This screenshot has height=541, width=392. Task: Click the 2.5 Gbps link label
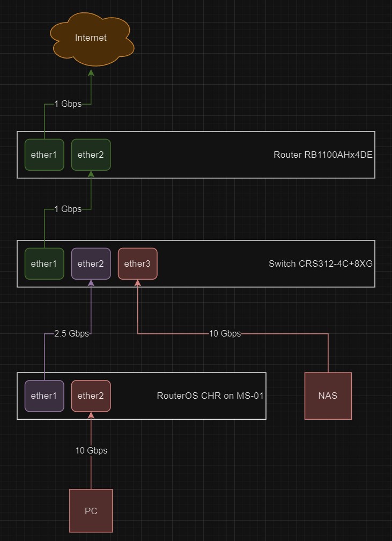click(71, 334)
